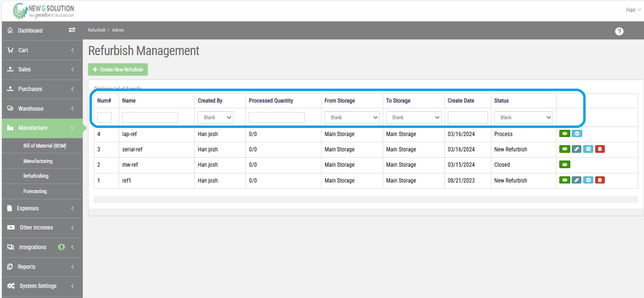Image resolution: width=644 pixels, height=298 pixels.
Task: Process serial-ref using the arrow icon
Action: pyautogui.click(x=588, y=149)
